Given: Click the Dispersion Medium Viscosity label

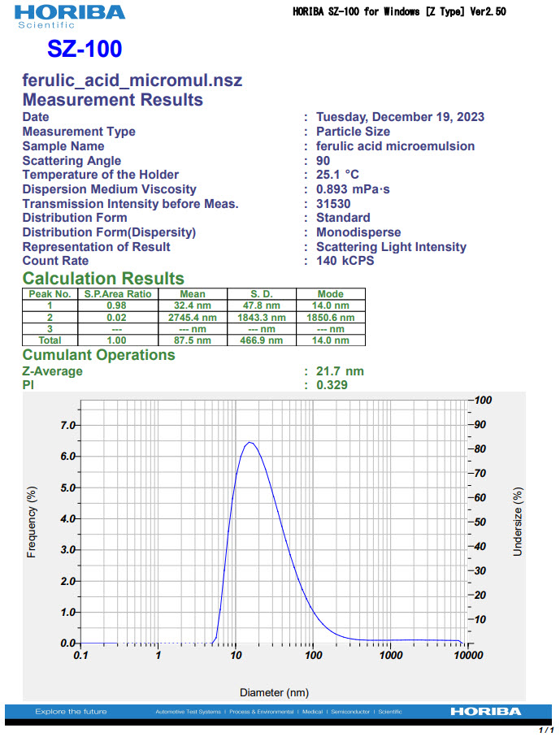Looking at the screenshot, I should point(109,189).
